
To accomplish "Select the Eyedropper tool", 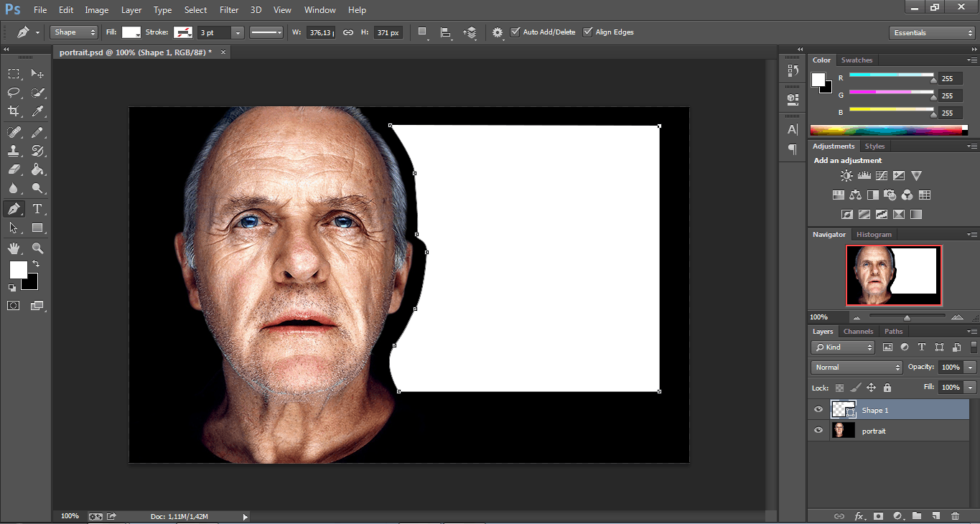I will (x=37, y=111).
